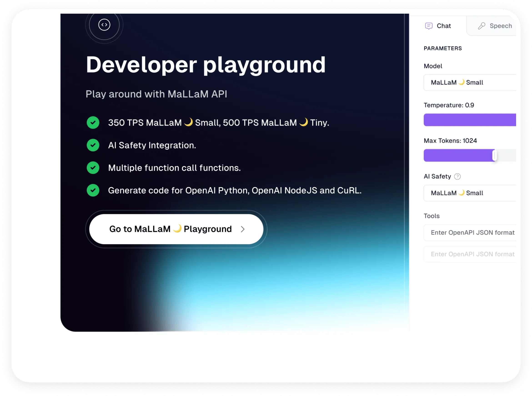Click the code brackets icon in circle
The image size is (532, 396).
pyautogui.click(x=104, y=25)
